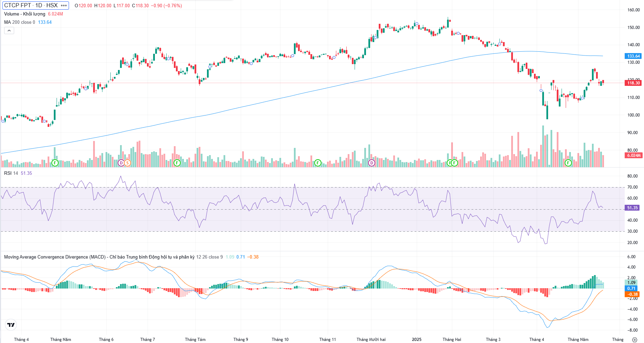Click the 2025 label on the time axis

tap(416, 340)
